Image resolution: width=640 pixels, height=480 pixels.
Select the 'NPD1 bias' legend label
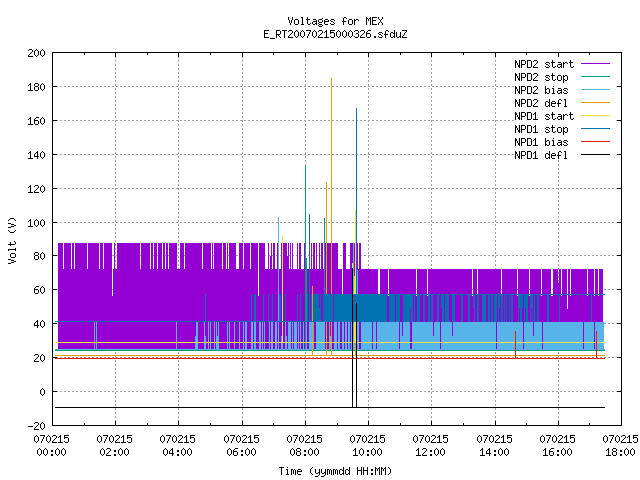coord(541,142)
